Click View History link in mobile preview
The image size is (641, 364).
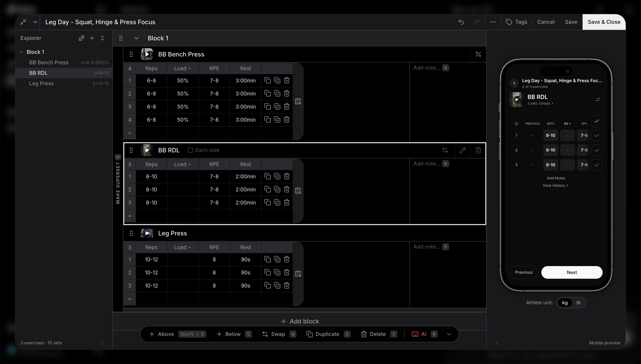point(555,185)
